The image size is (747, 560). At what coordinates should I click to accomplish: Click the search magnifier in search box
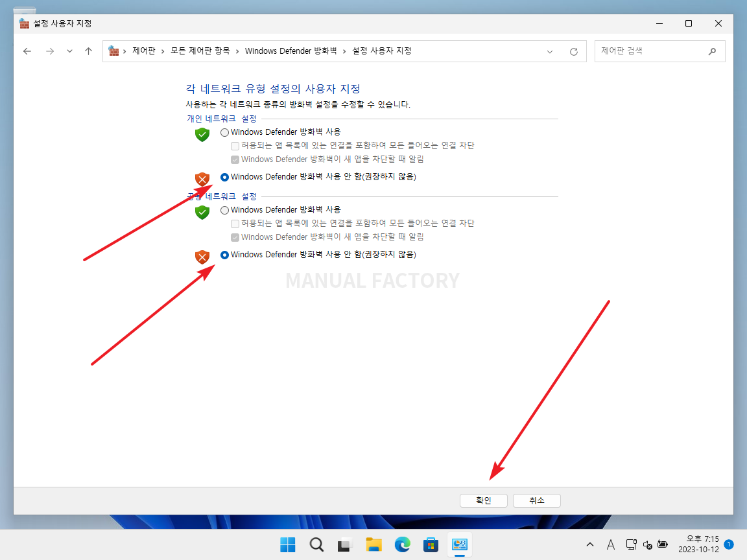pyautogui.click(x=712, y=51)
